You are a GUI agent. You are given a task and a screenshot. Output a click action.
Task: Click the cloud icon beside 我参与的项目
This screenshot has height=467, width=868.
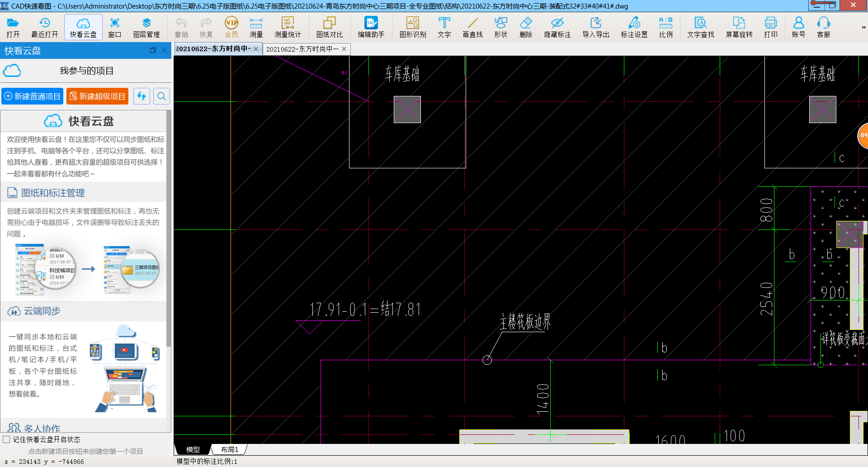12,71
